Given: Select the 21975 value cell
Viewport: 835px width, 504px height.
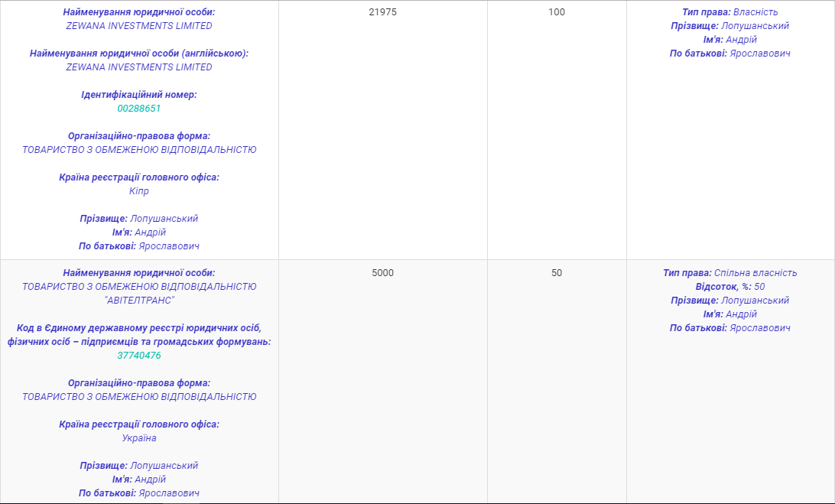Looking at the screenshot, I should pos(382,12).
